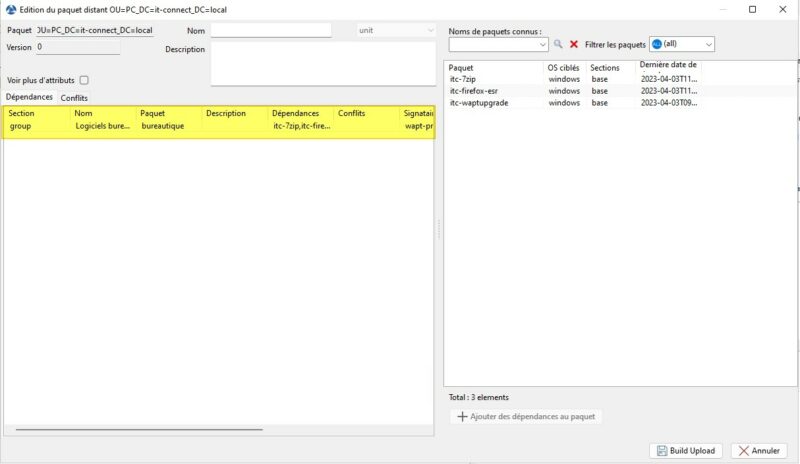
Task: Expand the 'Noms de paquets connus' combo box
Action: (543, 45)
